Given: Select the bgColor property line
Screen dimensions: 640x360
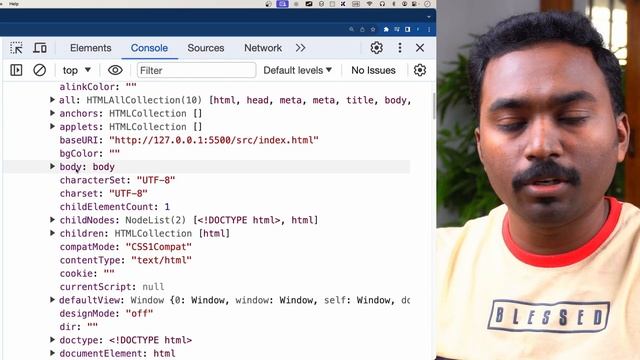Looking at the screenshot, I should 90,153.
